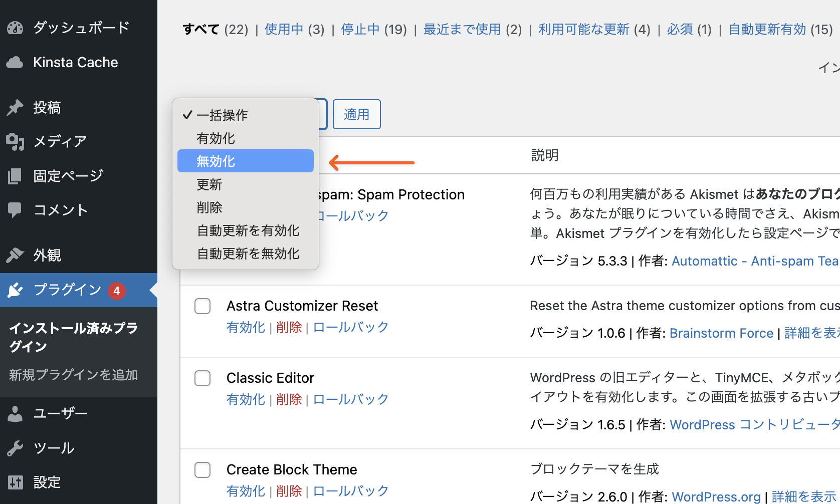Click the plug icon beside プラグイン
The image size is (840, 504).
tap(15, 290)
